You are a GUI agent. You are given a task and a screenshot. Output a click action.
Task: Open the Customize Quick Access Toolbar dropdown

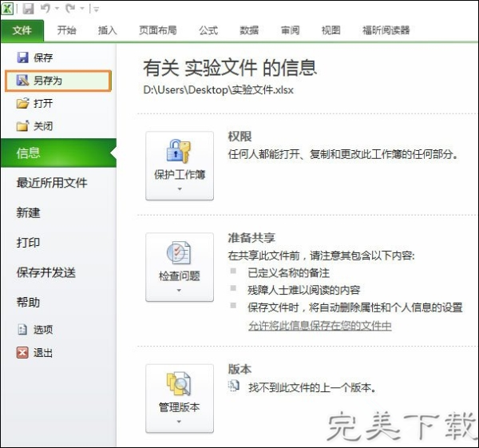coord(96,10)
